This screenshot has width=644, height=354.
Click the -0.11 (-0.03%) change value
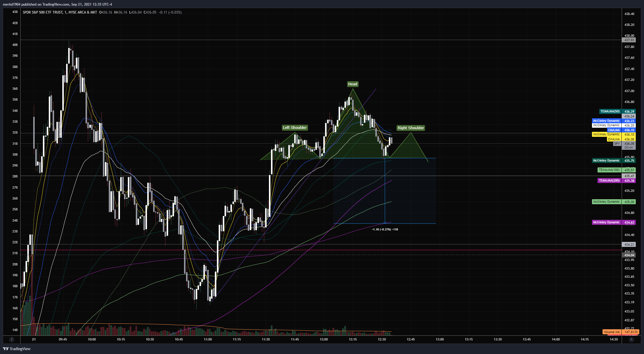coord(170,12)
